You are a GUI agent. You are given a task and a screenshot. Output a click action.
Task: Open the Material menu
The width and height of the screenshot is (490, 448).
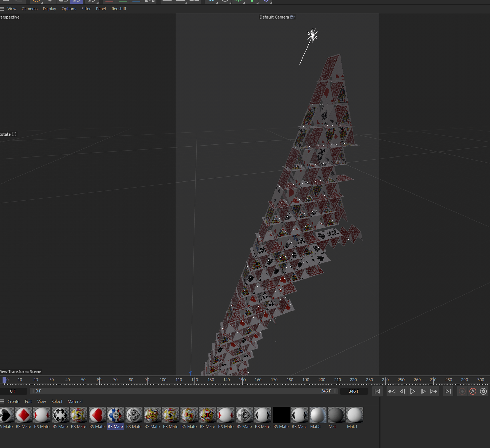(x=75, y=402)
